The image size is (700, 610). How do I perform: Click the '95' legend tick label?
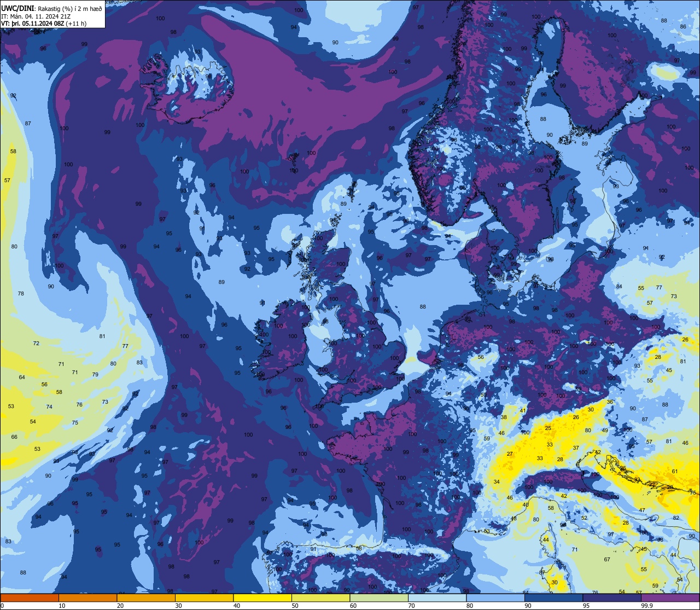587,606
